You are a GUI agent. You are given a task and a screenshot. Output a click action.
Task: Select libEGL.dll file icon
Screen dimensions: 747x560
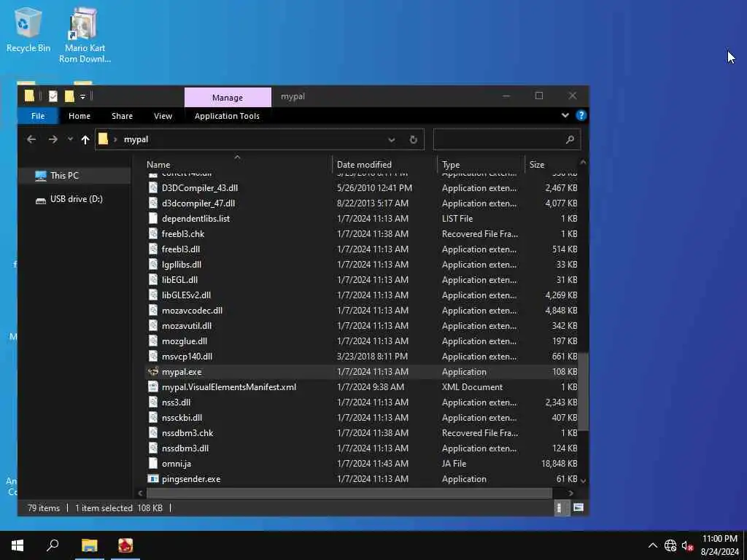tap(153, 279)
